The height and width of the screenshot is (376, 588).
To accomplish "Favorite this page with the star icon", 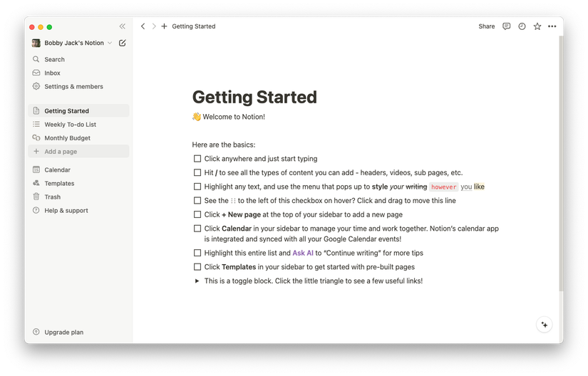I will click(x=537, y=26).
